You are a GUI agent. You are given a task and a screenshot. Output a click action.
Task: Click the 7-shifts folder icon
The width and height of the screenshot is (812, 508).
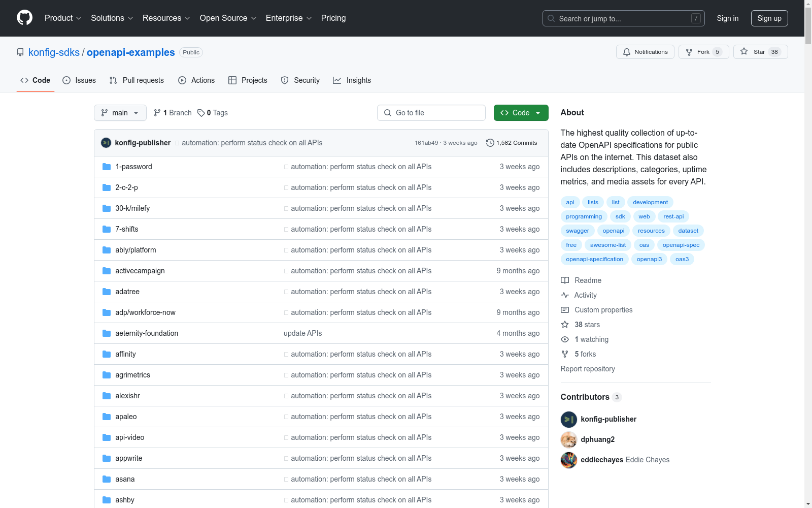point(107,229)
